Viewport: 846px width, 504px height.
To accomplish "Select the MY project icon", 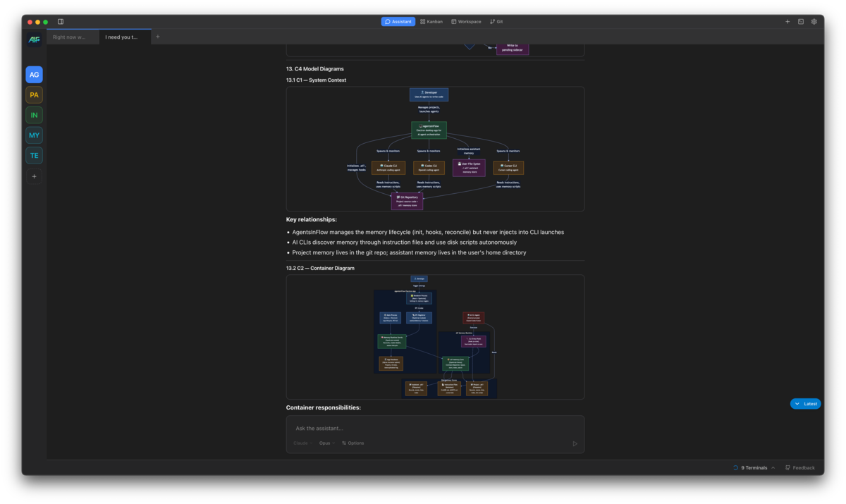I will (34, 135).
